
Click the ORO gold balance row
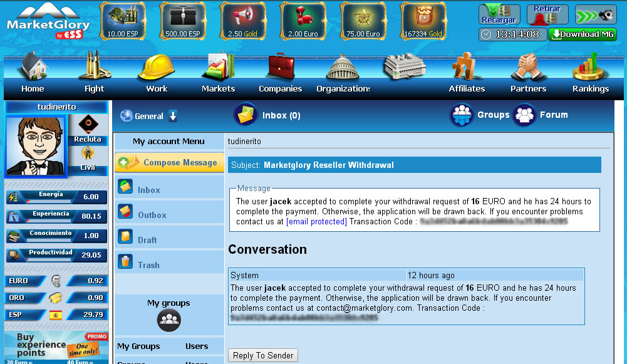tap(56, 298)
